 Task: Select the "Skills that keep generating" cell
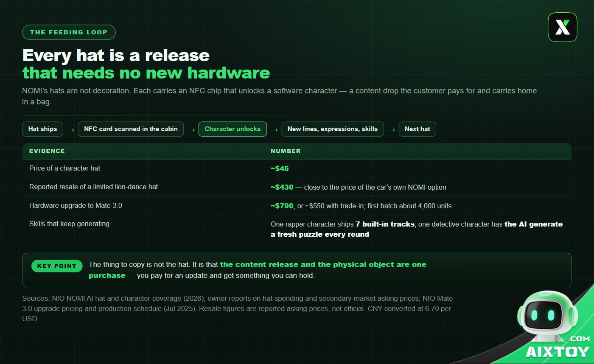point(69,224)
